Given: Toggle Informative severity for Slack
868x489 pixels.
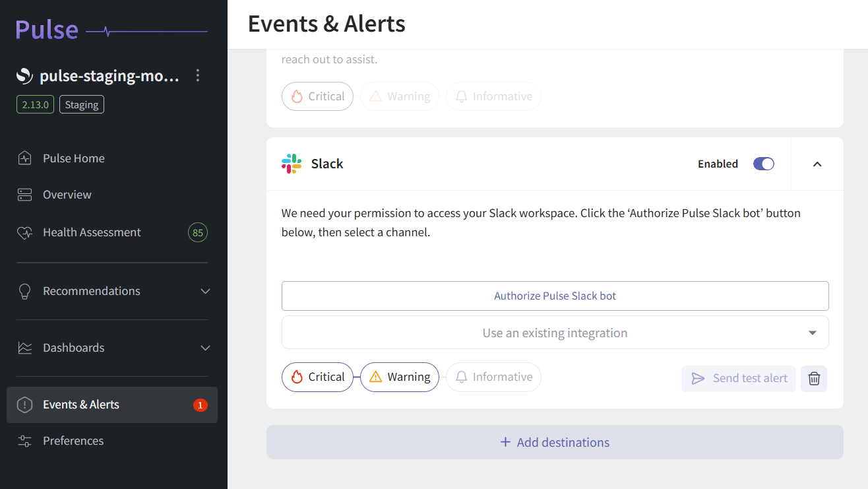Looking at the screenshot, I should click(x=493, y=377).
